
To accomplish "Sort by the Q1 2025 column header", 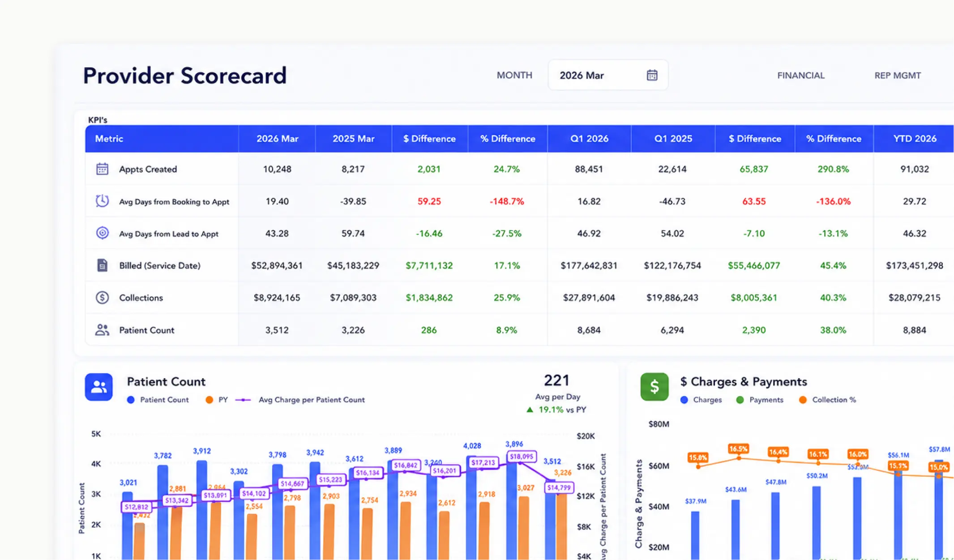I will coord(673,139).
